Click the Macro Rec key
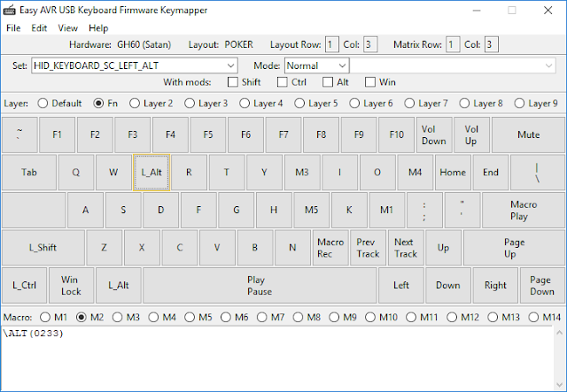The height and width of the screenshot is (392, 567). 330,248
